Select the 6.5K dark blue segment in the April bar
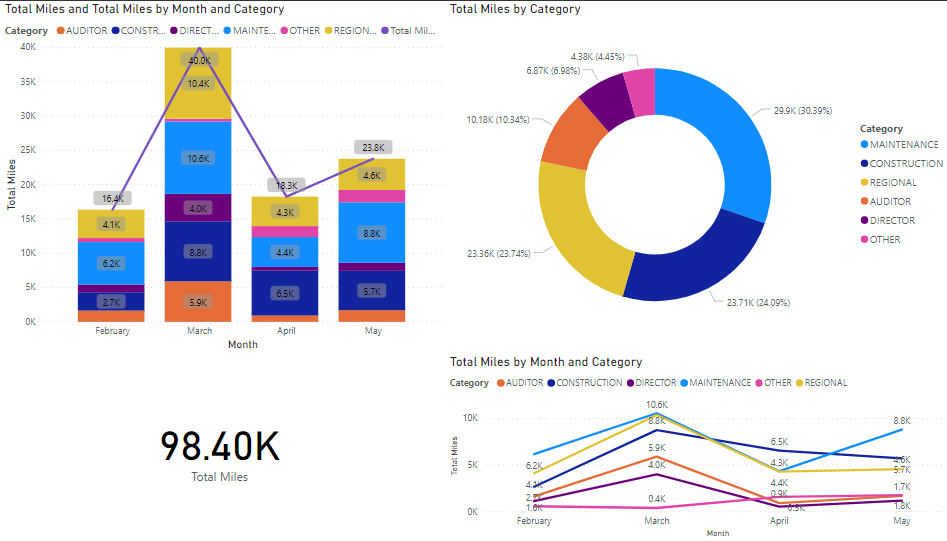This screenshot has width=947, height=541. 284,294
